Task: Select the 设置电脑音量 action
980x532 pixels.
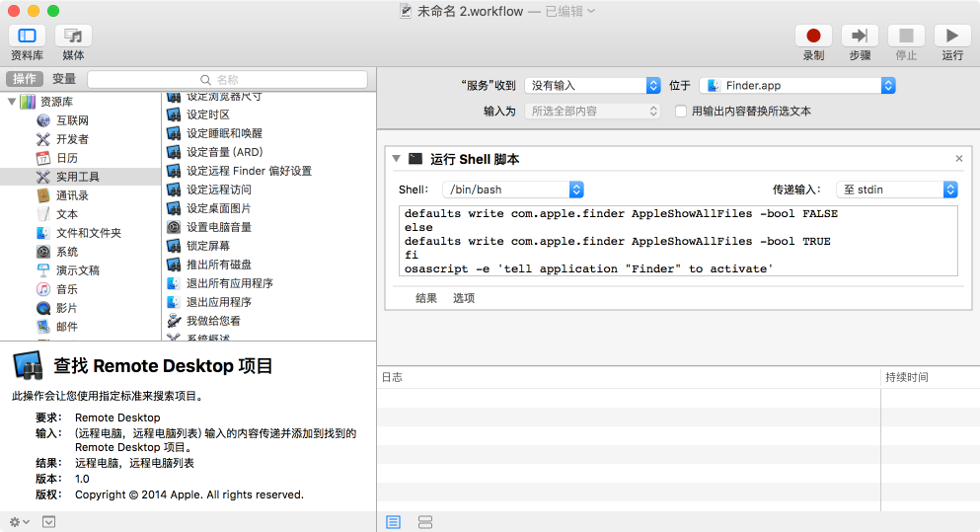Action: 219,227
